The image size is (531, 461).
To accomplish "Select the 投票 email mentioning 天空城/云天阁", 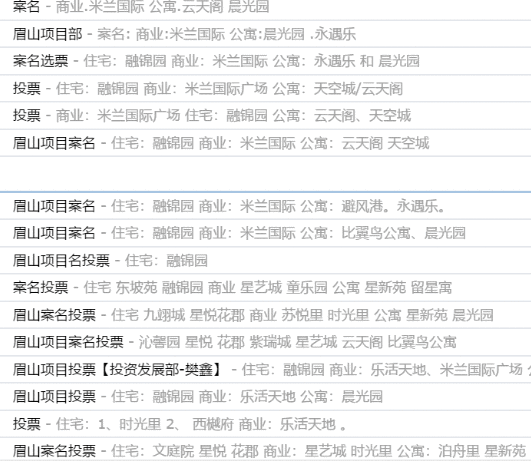I will coord(266,89).
